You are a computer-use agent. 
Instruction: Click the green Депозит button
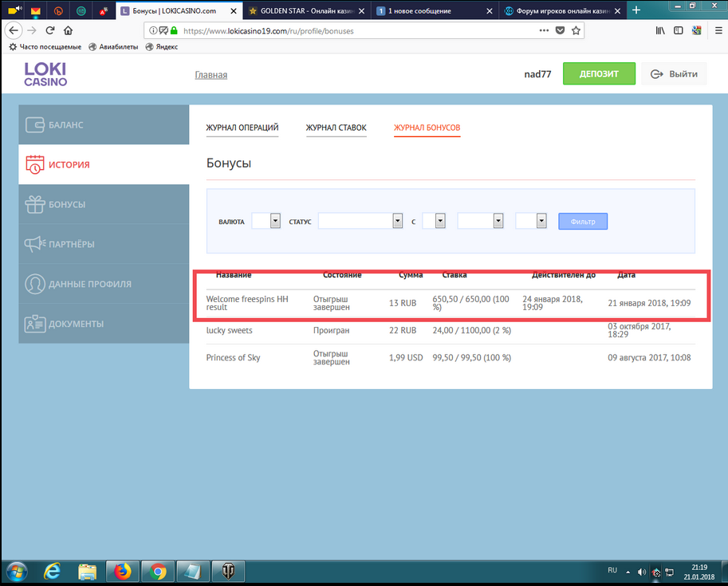[x=599, y=74]
